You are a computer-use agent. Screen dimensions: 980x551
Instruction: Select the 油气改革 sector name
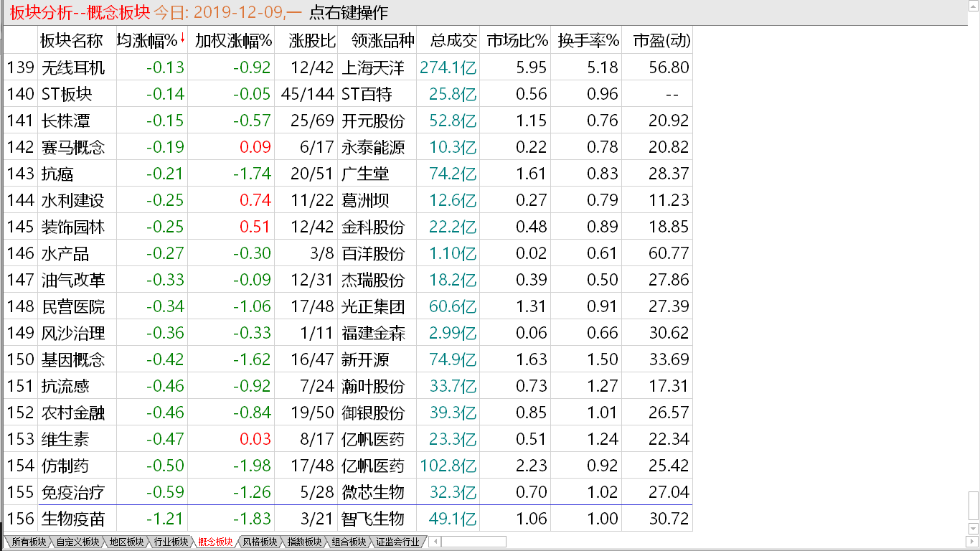point(73,280)
